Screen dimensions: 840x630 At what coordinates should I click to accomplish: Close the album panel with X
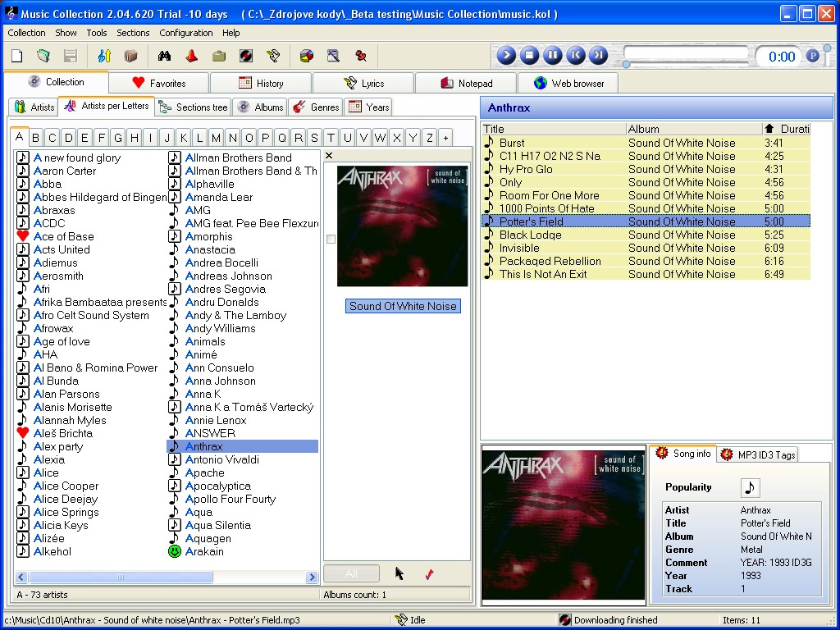329,155
